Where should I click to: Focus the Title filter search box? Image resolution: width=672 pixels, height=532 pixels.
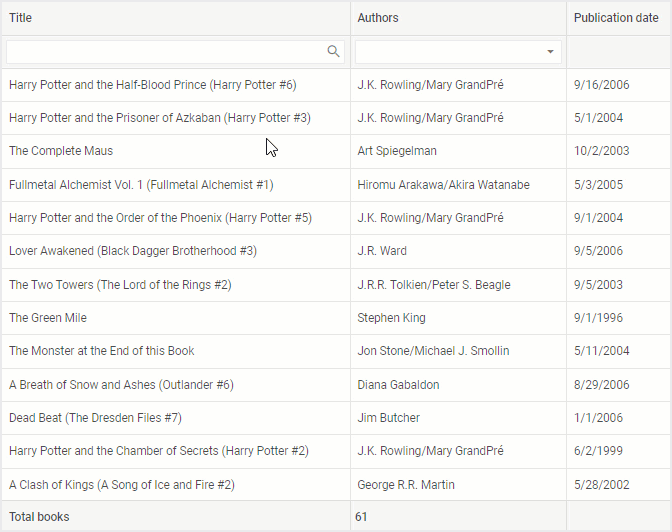point(175,52)
